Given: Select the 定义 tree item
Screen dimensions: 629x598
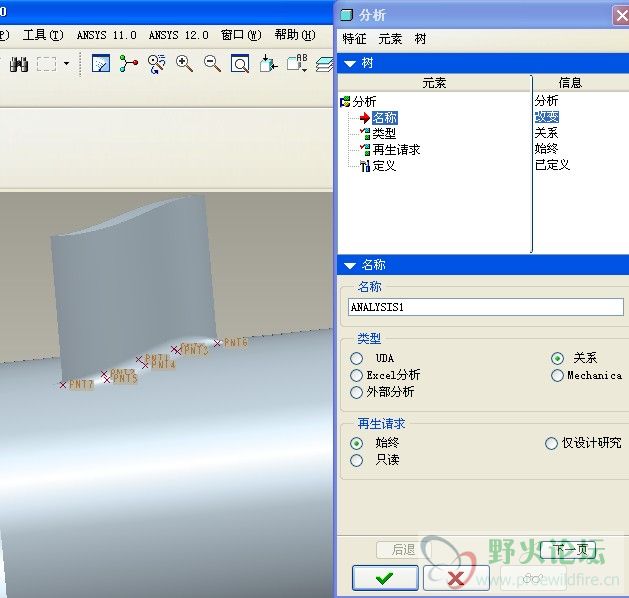Looking at the screenshot, I should [x=384, y=166].
